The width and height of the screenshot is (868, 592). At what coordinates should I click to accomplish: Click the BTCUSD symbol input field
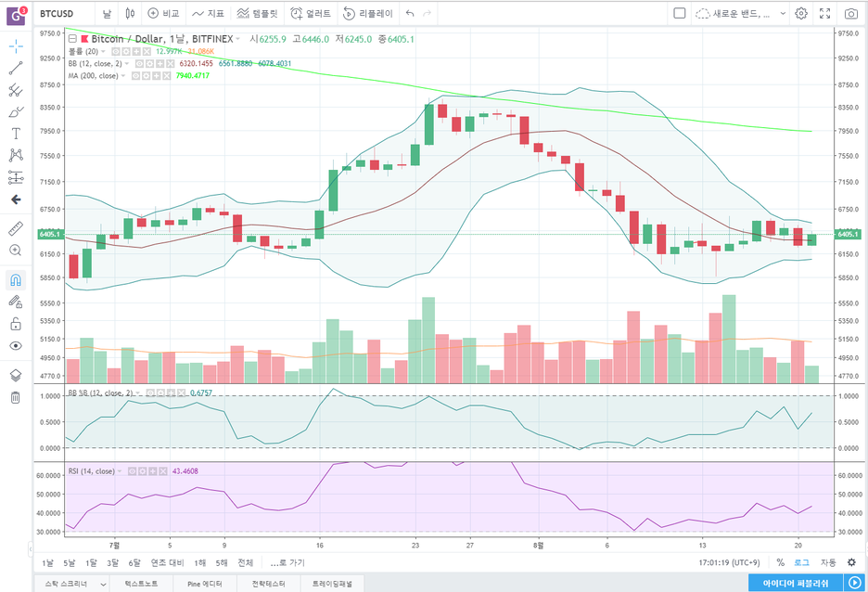(x=64, y=13)
